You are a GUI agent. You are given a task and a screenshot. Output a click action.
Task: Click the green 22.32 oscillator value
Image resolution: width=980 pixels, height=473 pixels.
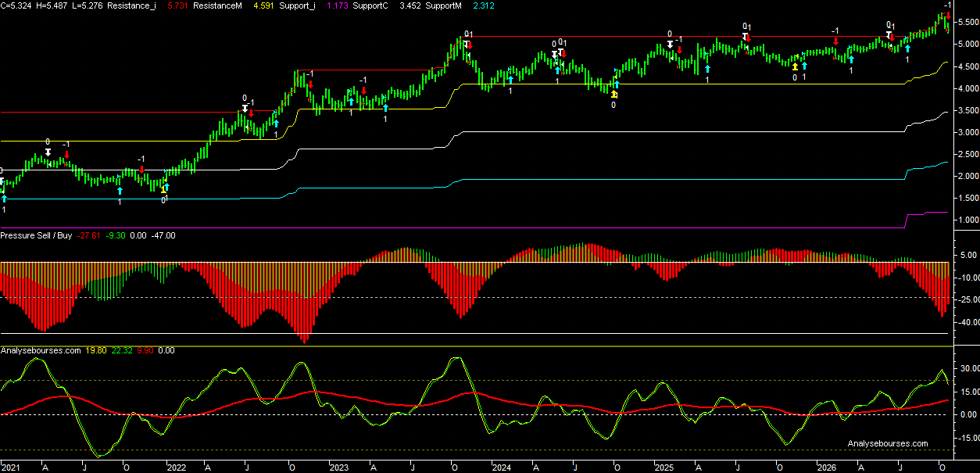pos(123,351)
